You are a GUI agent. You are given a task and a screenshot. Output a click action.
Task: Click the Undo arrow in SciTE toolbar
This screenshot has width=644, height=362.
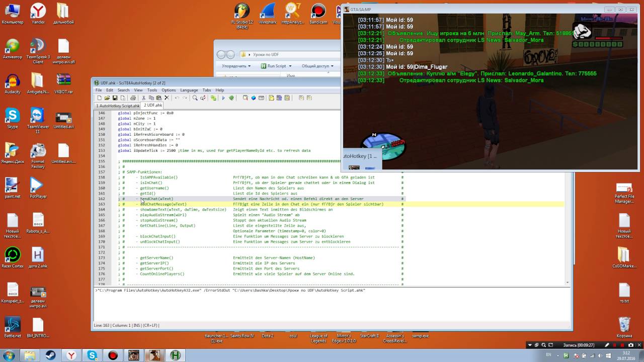click(177, 98)
